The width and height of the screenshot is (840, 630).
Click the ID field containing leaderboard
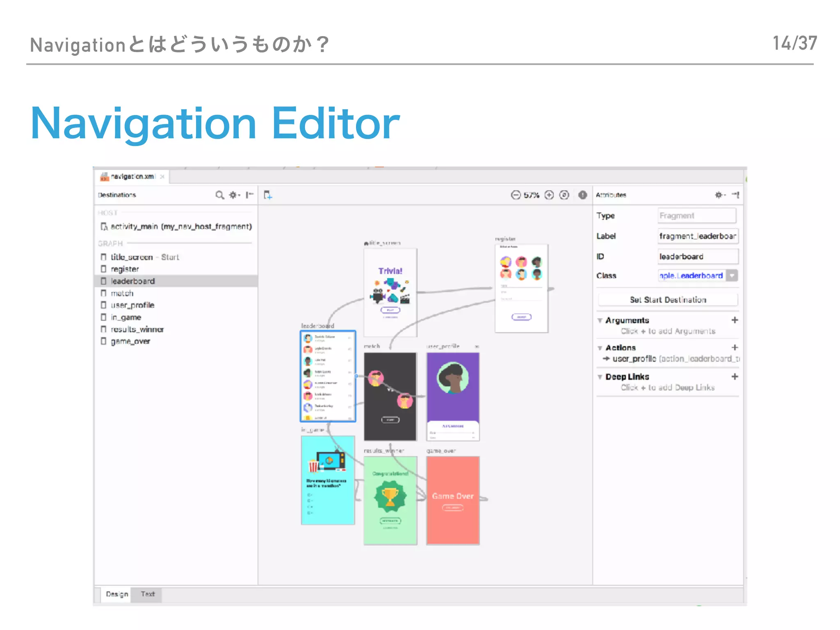[x=697, y=257]
